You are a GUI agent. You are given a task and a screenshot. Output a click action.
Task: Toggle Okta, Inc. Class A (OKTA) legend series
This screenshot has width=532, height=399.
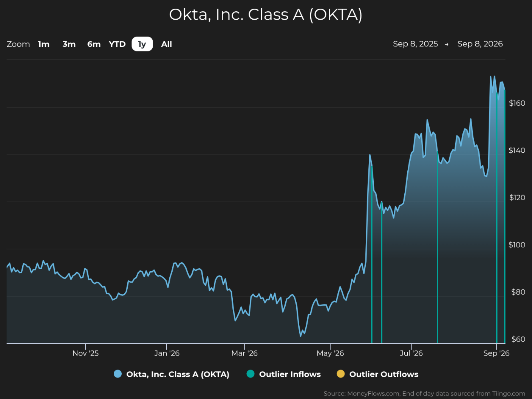[x=172, y=374]
